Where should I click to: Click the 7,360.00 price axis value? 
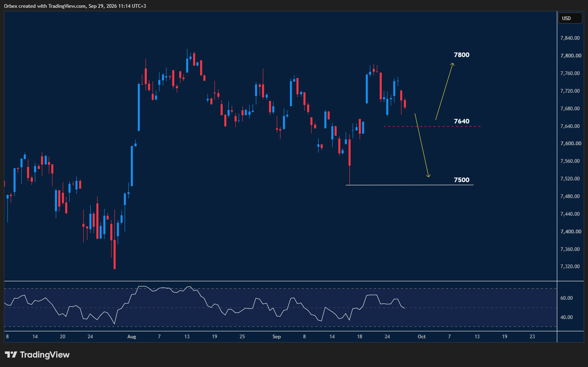coord(570,249)
